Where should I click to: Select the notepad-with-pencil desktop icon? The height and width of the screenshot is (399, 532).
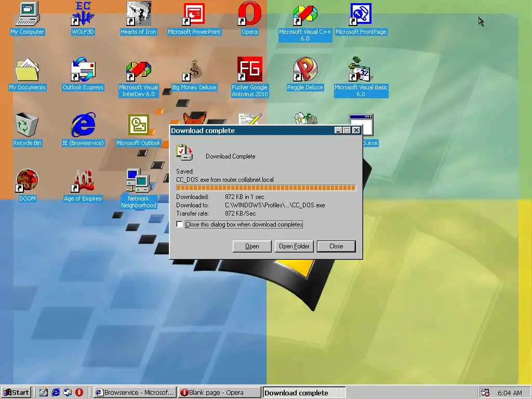[x=250, y=119]
